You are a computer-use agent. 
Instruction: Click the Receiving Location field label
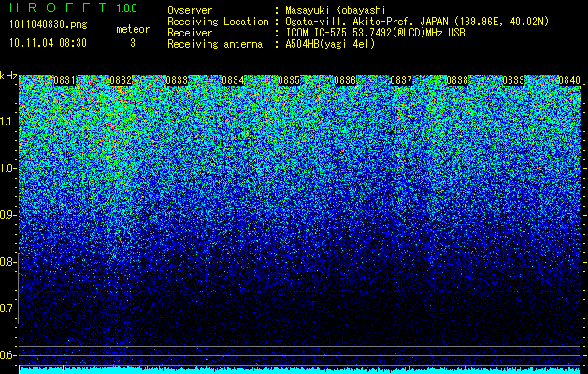(218, 22)
